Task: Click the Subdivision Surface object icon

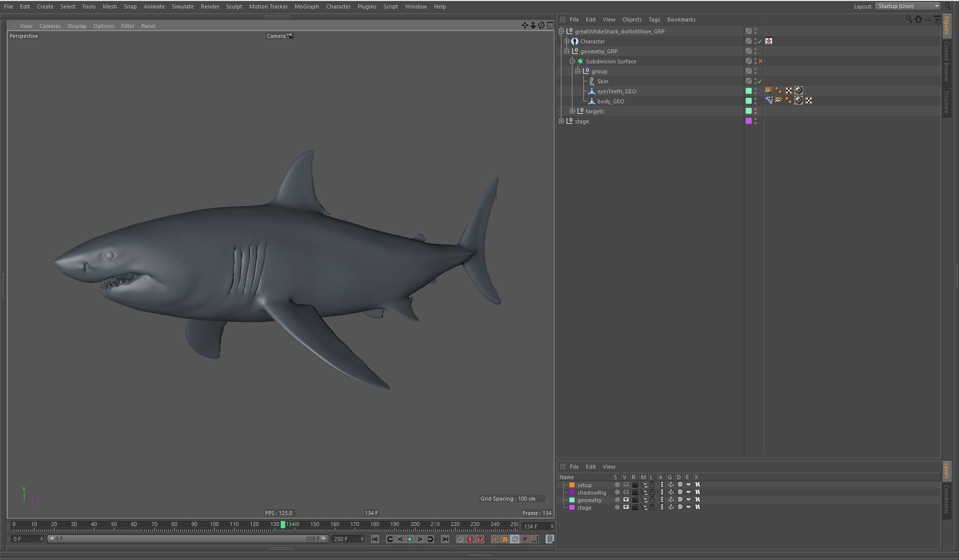Action: point(580,61)
